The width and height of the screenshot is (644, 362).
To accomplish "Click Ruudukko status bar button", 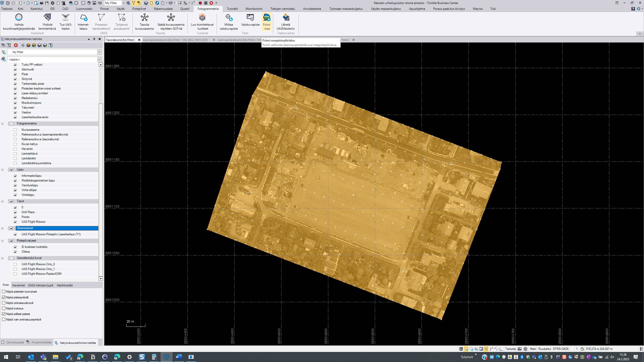I will [x=544, y=349].
